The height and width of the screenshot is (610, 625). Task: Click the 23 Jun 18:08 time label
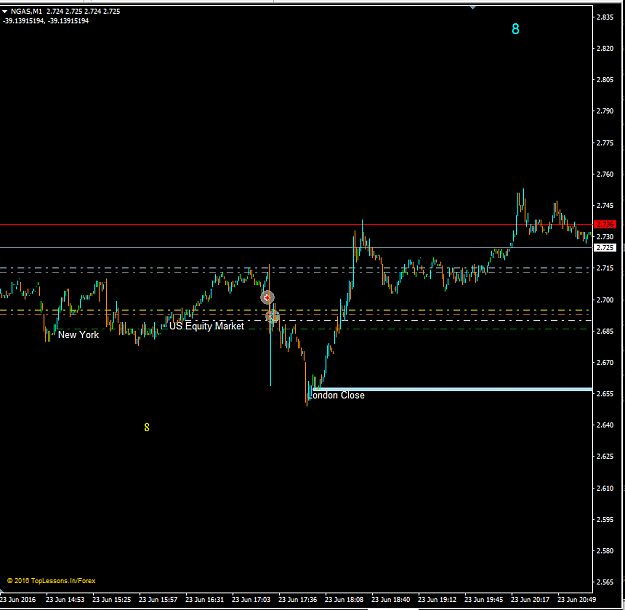pyautogui.click(x=344, y=599)
